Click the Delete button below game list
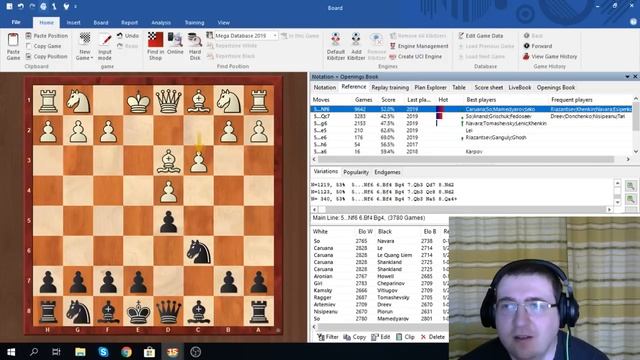The width and height of the screenshot is (640, 360). click(x=432, y=337)
